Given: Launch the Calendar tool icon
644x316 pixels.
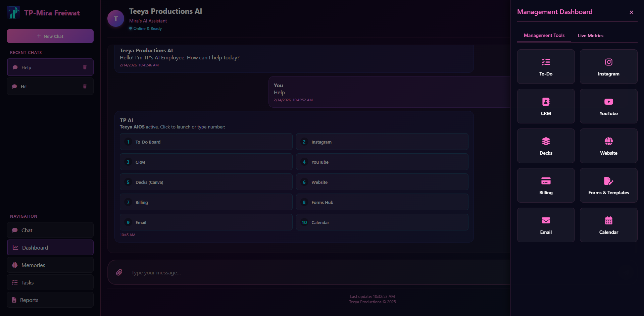Looking at the screenshot, I should [608, 220].
